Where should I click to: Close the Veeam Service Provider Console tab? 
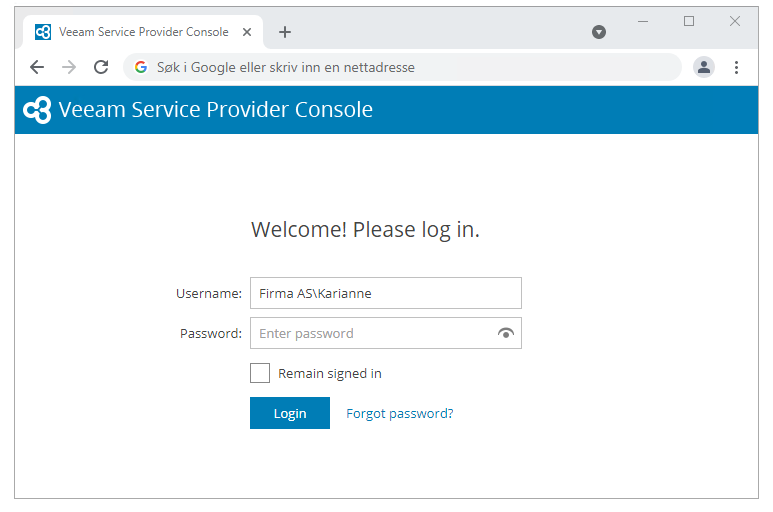pos(247,32)
